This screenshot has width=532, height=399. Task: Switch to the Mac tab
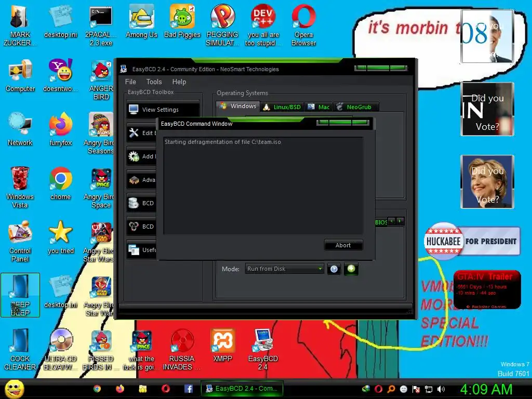[x=318, y=107]
